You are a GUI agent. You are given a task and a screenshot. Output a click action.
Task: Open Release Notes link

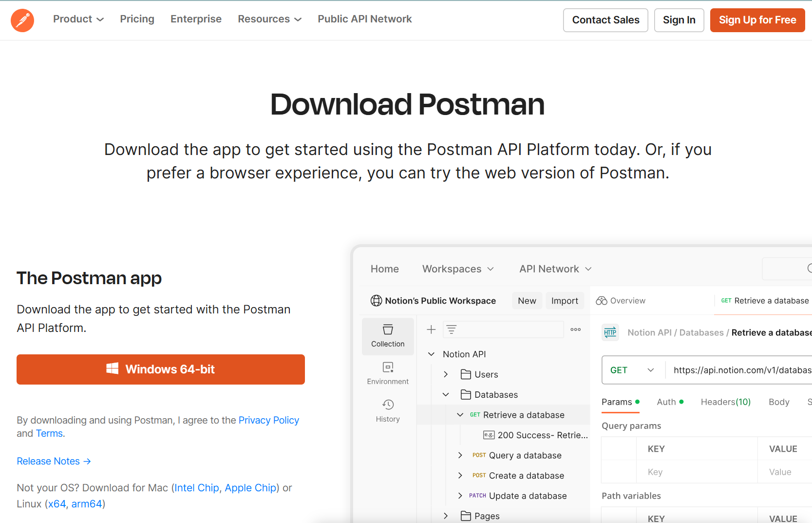point(54,461)
